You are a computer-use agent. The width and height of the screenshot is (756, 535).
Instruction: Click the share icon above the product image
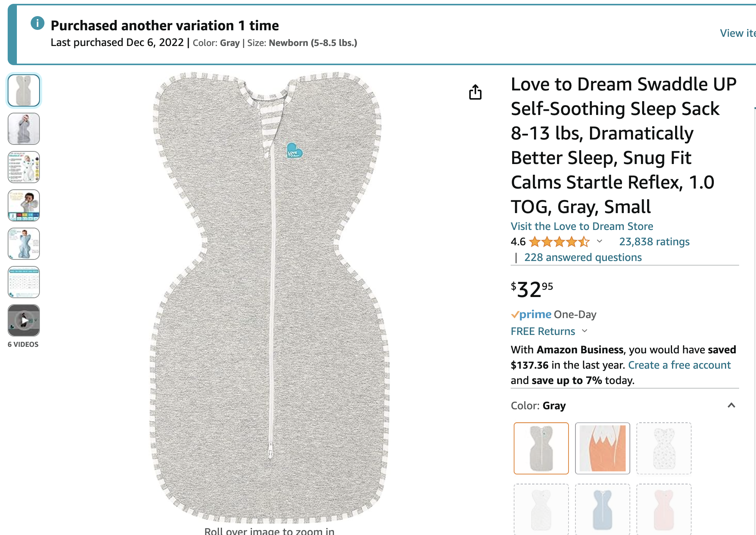(475, 92)
